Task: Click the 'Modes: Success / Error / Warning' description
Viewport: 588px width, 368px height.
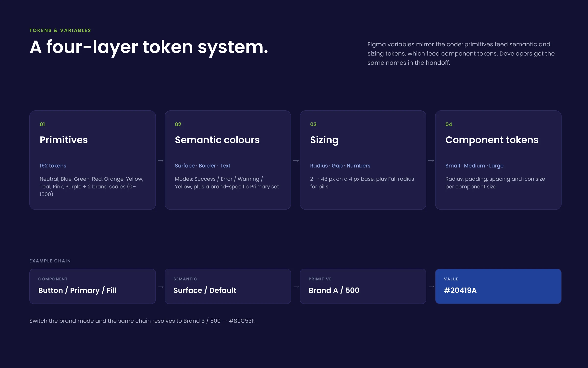Action: 227,183
